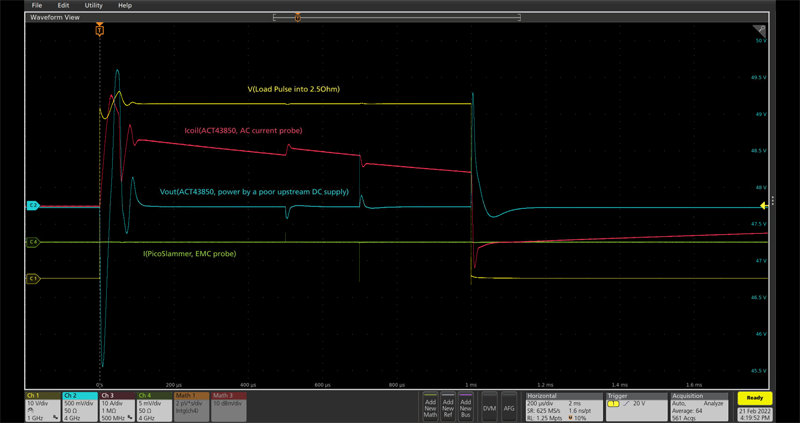The width and height of the screenshot is (800, 423).
Task: Open the Math 1 badge
Action: point(192,407)
